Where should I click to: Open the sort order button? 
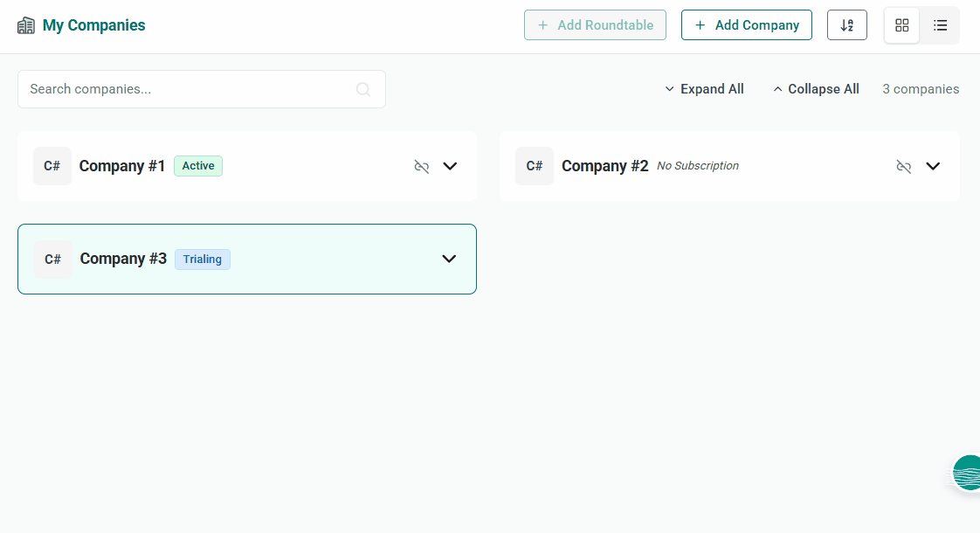pos(847,25)
